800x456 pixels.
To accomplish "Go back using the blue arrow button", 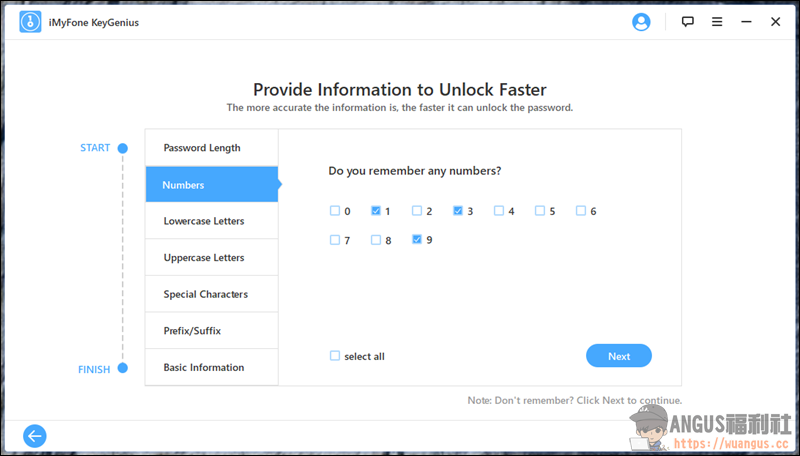I will click(35, 435).
